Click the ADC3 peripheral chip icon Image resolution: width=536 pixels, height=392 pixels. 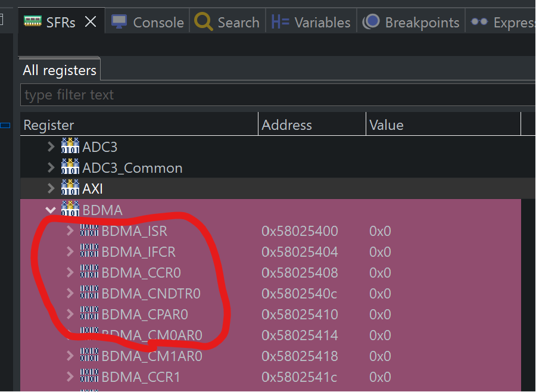point(70,147)
